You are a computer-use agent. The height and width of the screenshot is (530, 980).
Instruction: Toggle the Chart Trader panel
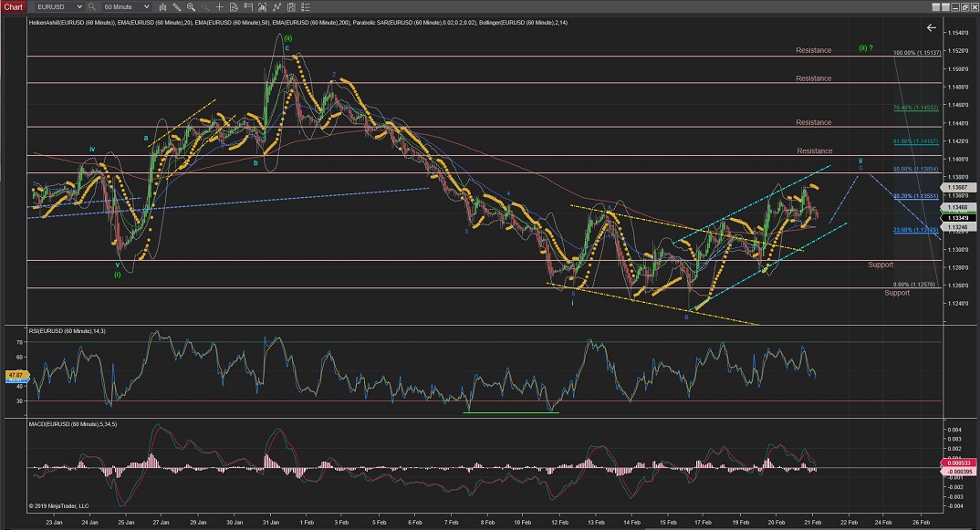click(x=247, y=6)
